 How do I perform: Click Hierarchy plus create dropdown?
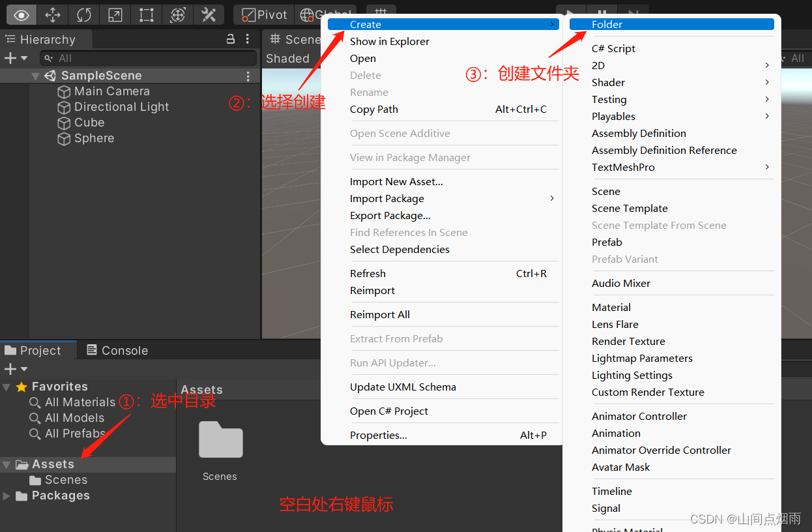point(16,58)
